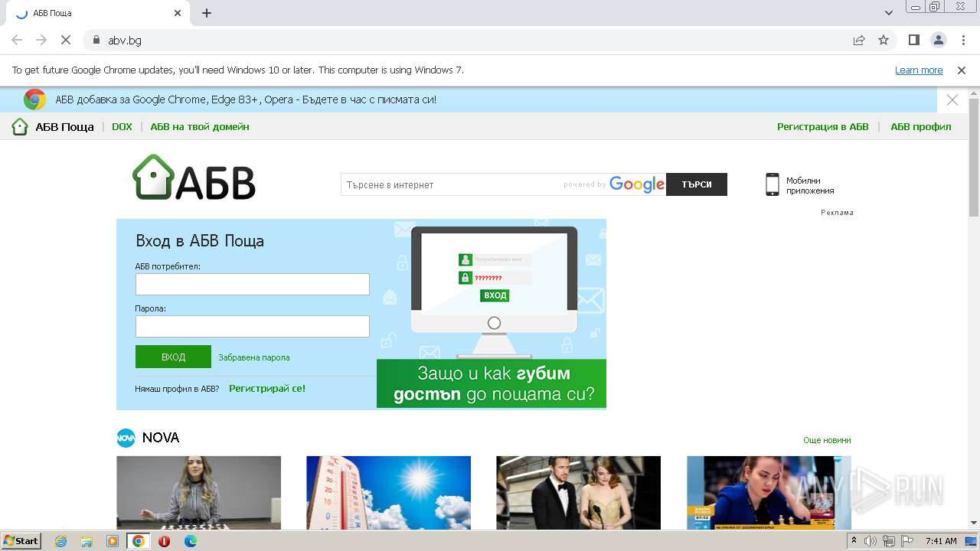This screenshot has width=980, height=551.
Task: Open news thumbnail with thermometer and sun
Action: tap(388, 493)
